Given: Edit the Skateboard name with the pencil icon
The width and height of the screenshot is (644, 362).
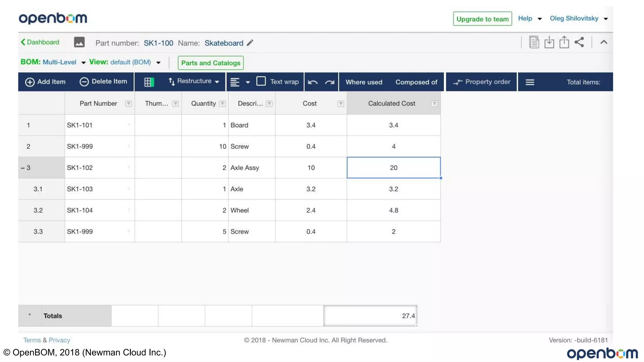Looking at the screenshot, I should tap(250, 43).
